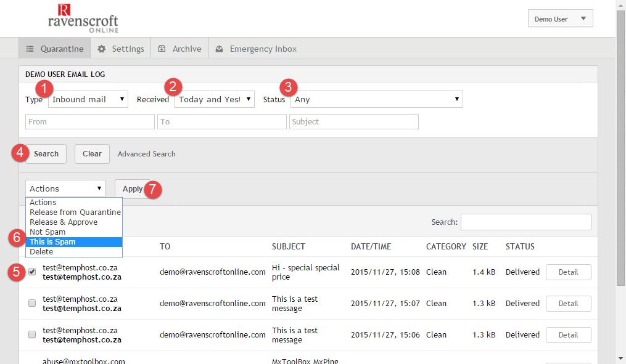Select 'Release & Approve' action option

point(64,222)
